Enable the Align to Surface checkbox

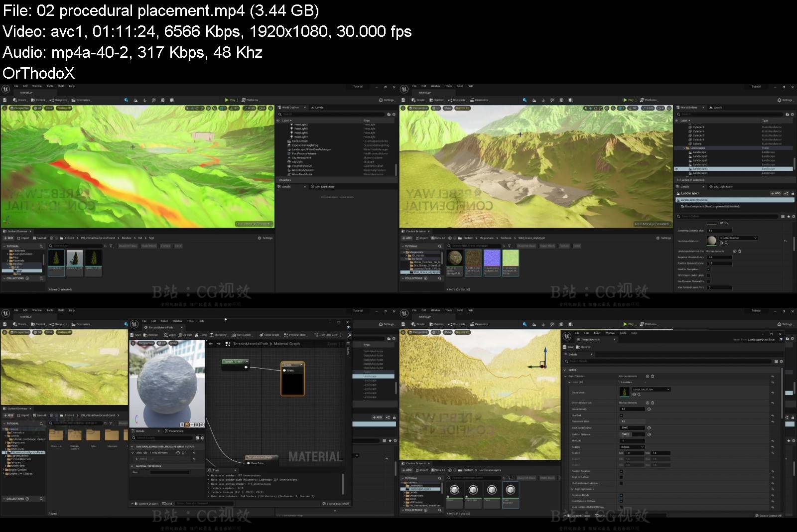coord(621,477)
